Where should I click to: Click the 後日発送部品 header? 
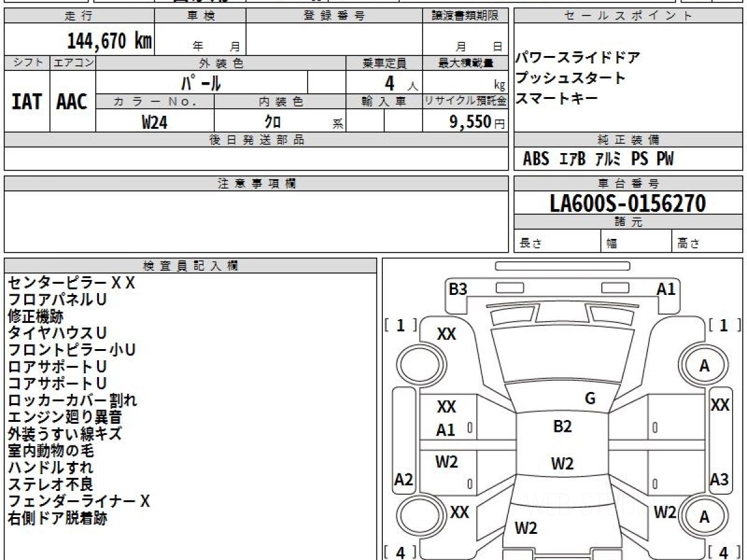(256, 140)
